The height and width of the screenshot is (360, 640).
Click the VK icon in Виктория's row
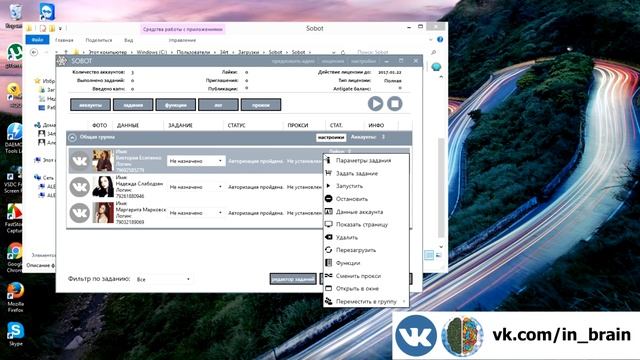click(79, 160)
